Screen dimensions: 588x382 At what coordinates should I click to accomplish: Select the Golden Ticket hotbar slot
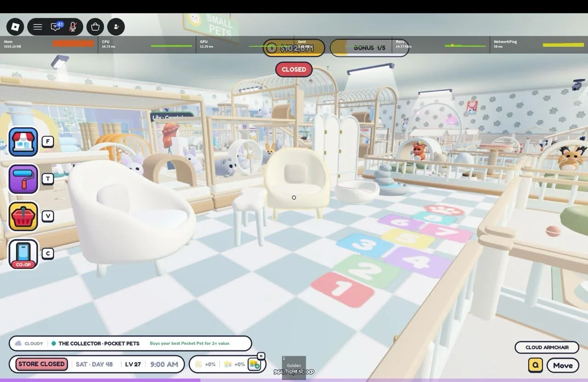(294, 368)
